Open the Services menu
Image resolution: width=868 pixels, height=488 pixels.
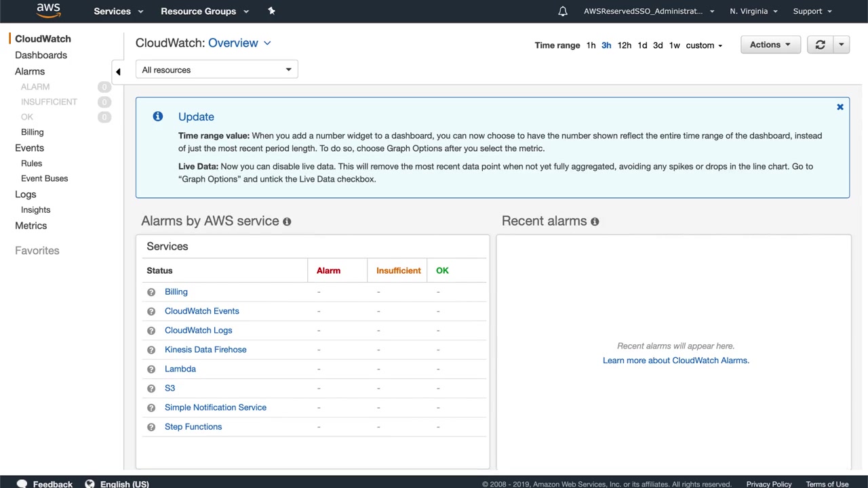[119, 12]
